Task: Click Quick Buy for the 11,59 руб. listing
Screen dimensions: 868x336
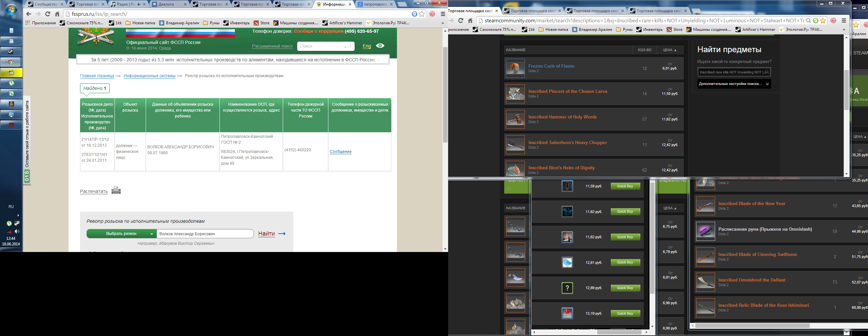Action: point(625,186)
